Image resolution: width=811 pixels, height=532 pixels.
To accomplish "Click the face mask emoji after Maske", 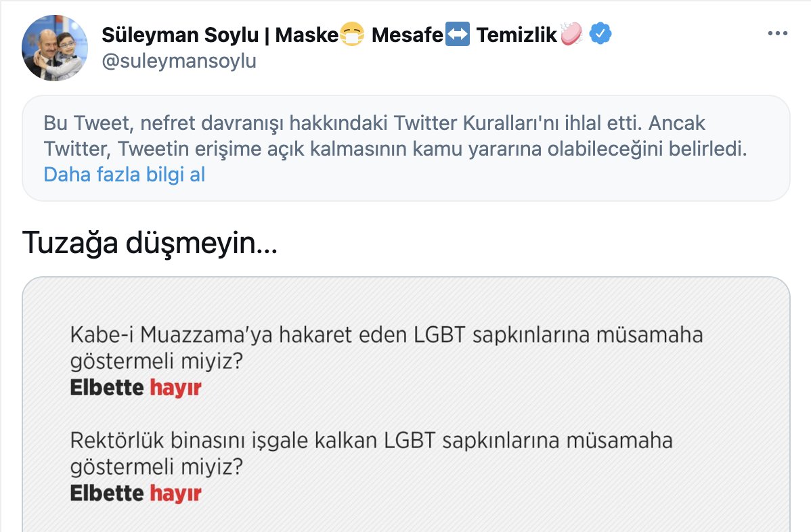I will 352,35.
